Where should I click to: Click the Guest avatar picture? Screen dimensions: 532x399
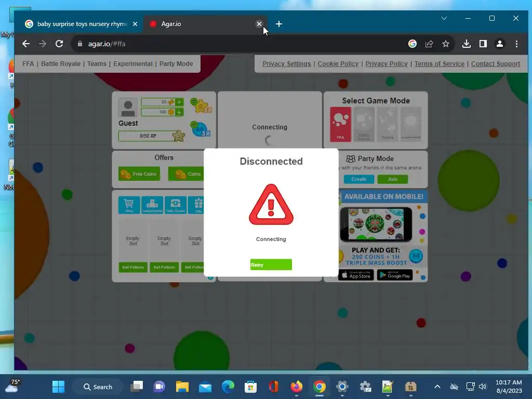click(x=128, y=108)
